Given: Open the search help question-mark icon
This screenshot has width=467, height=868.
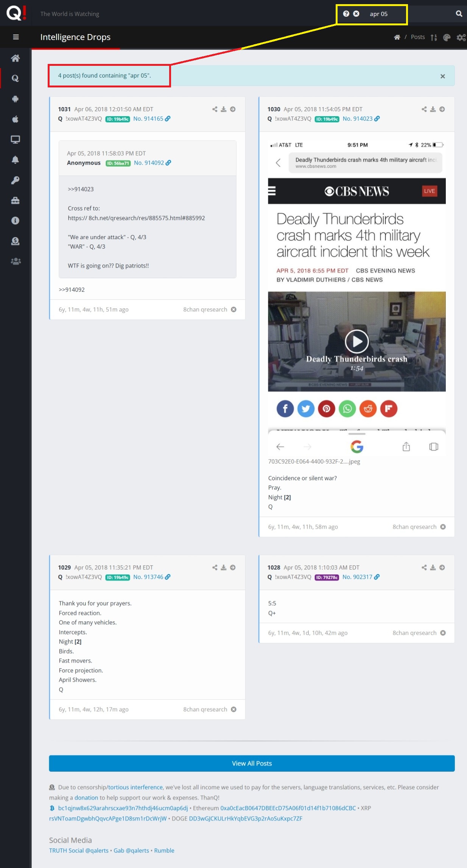Looking at the screenshot, I should pyautogui.click(x=346, y=14).
